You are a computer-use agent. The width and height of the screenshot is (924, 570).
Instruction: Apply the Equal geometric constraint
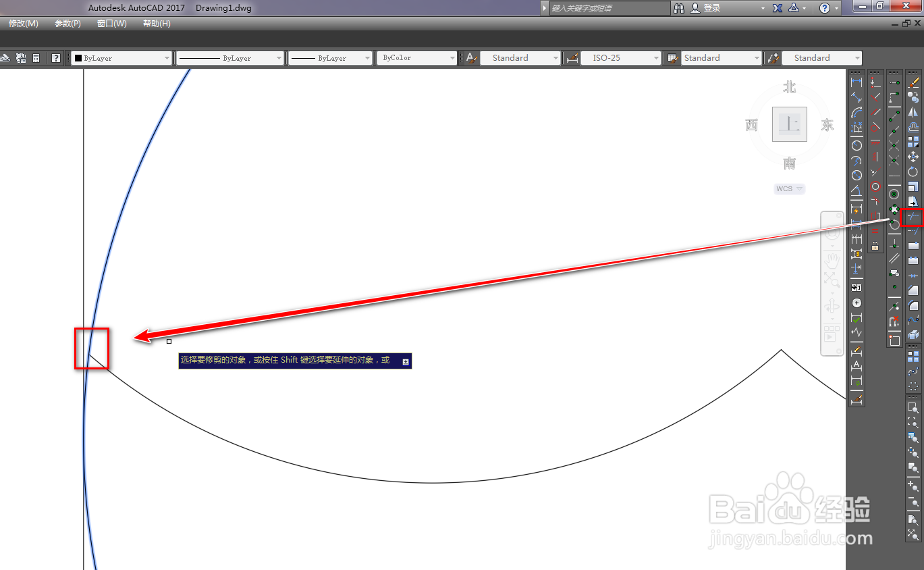coord(875,230)
